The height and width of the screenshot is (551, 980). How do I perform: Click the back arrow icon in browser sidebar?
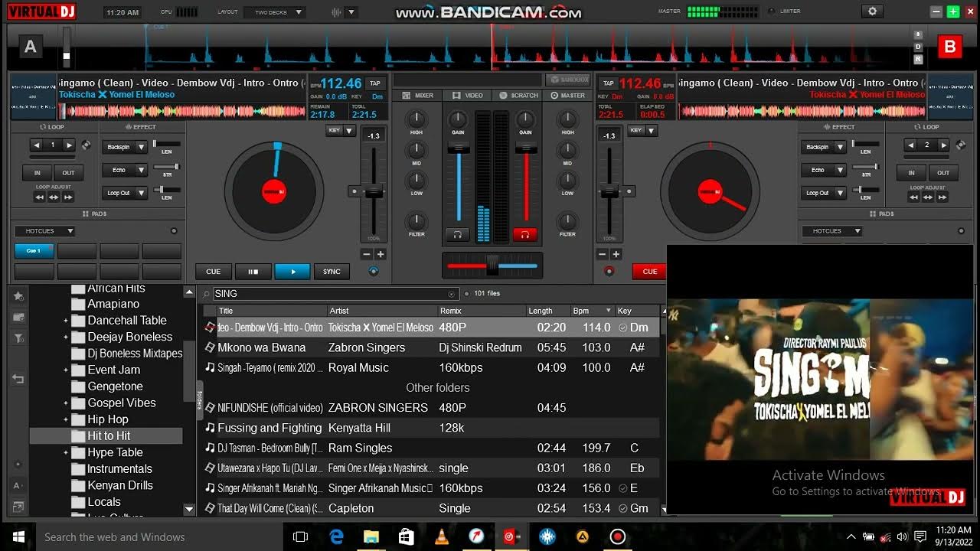click(18, 379)
